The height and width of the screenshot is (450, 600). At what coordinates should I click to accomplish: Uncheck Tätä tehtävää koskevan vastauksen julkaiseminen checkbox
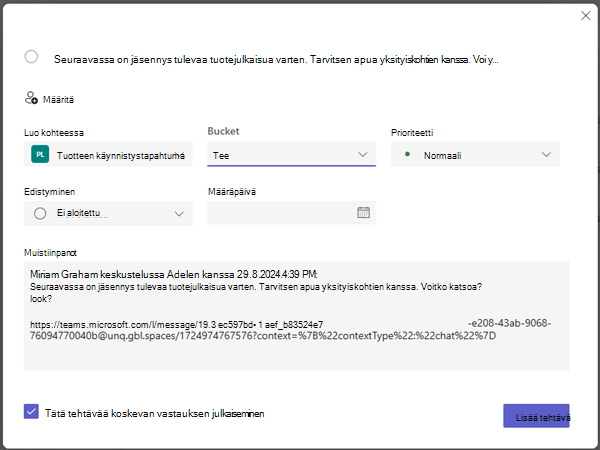31,411
